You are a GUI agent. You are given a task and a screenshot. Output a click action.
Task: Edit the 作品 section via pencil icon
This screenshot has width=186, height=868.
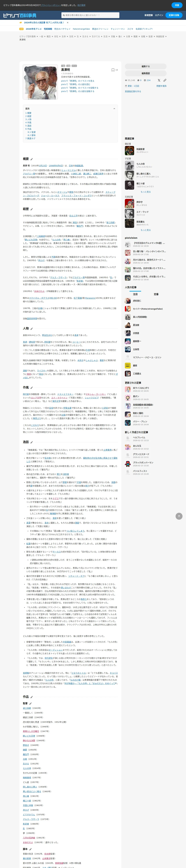coord(32,697)
